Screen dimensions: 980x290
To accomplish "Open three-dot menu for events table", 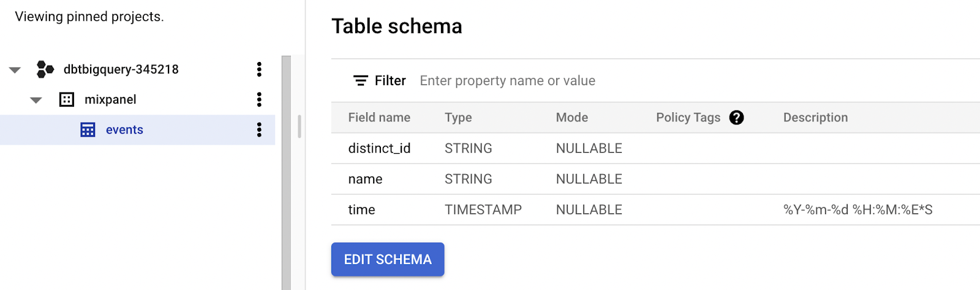I will (259, 129).
